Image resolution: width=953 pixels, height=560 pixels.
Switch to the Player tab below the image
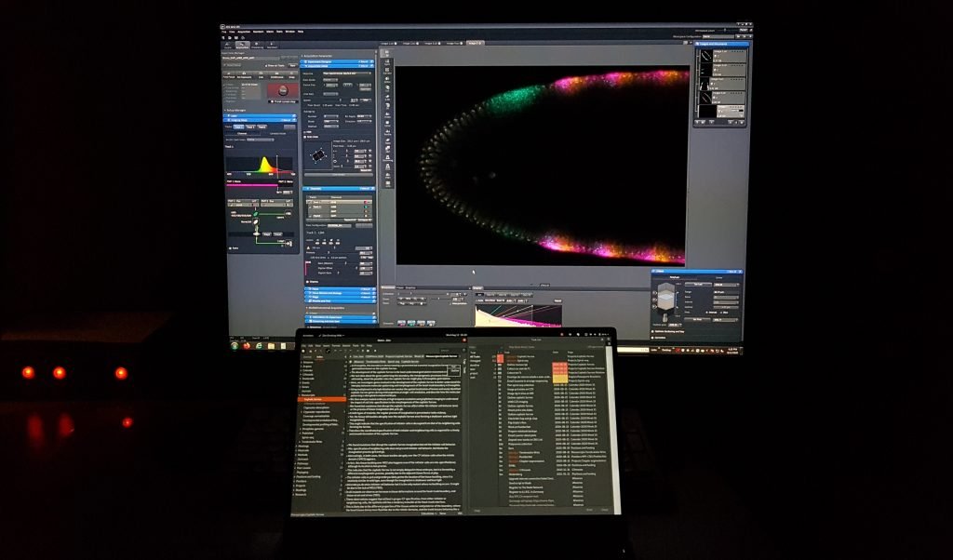400,287
